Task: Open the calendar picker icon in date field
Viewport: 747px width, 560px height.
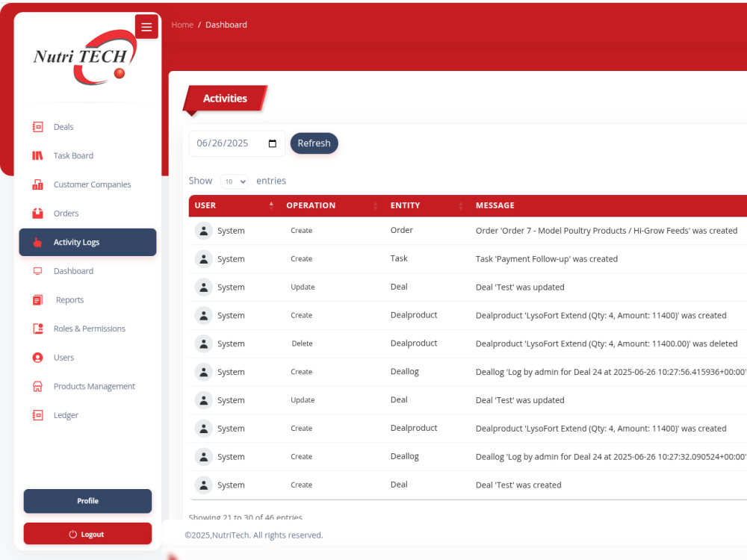Action: [x=273, y=143]
